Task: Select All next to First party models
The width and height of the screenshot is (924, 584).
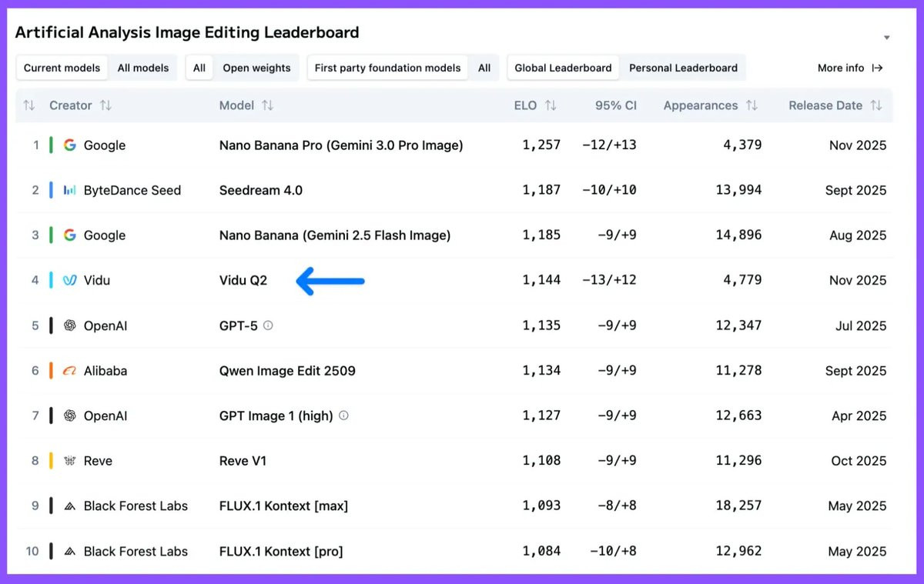Action: (484, 68)
